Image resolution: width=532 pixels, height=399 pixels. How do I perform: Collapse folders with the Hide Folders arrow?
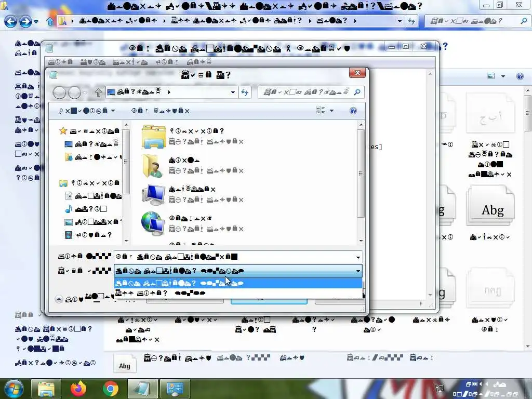click(59, 299)
